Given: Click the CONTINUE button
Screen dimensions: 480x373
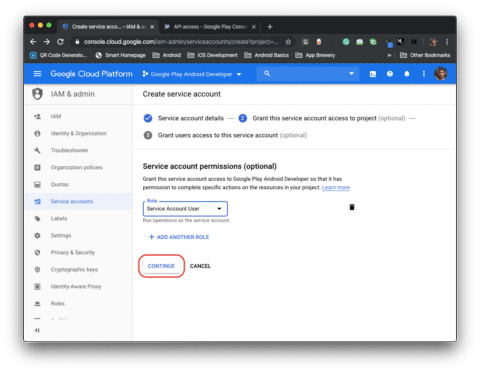Looking at the screenshot, I should pyautogui.click(x=161, y=266).
